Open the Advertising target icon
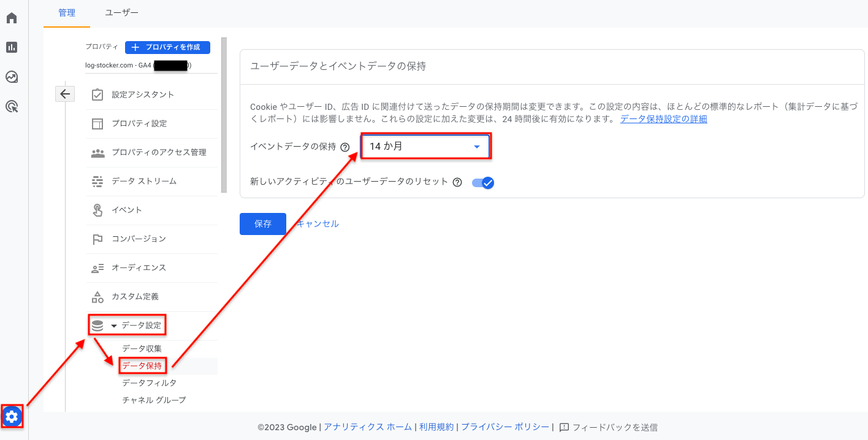Image resolution: width=868 pixels, height=440 pixels. point(12,107)
